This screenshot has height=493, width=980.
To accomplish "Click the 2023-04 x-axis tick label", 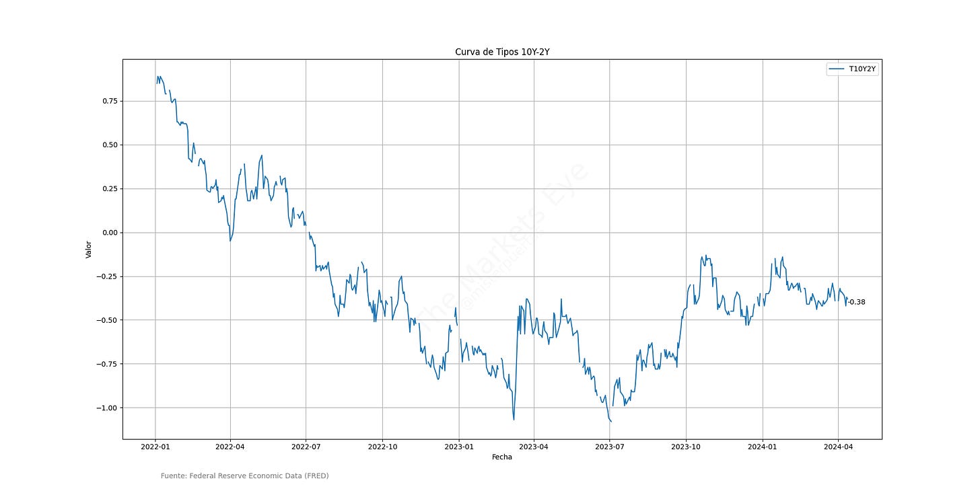I will tap(534, 447).
